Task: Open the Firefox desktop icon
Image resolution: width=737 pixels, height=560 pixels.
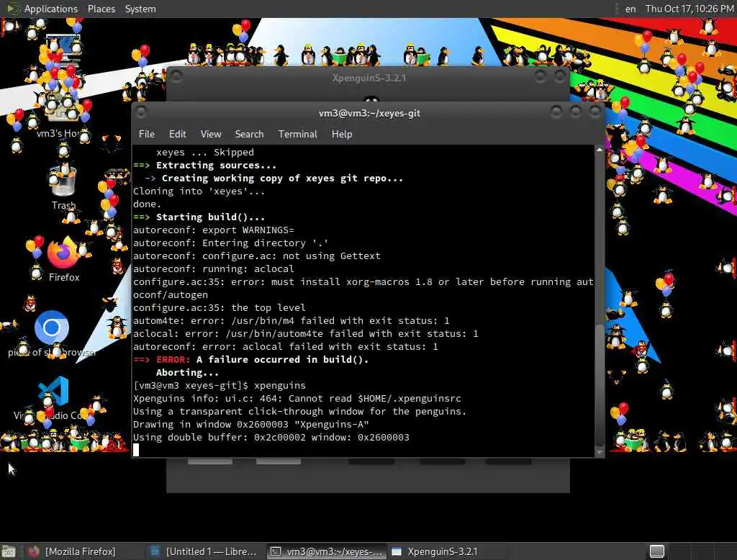Action: click(x=63, y=260)
